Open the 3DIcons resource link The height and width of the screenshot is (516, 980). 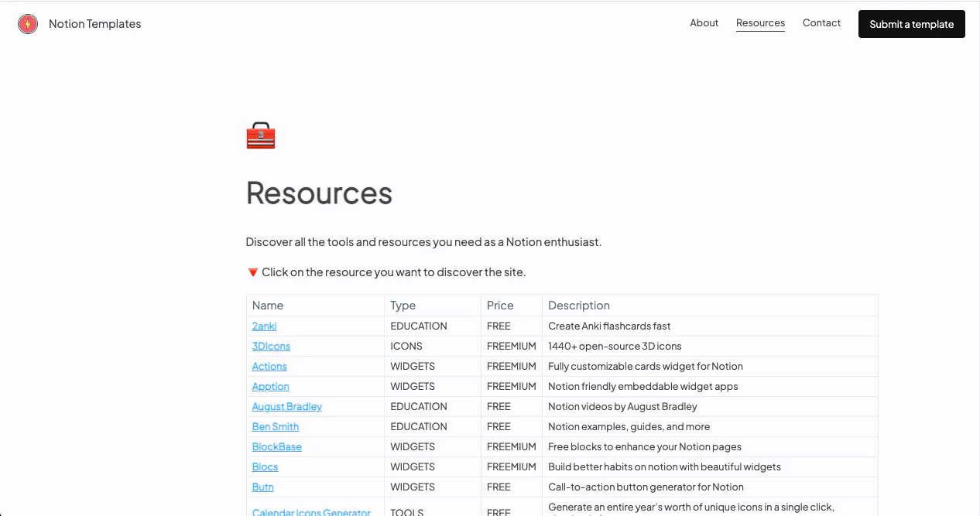271,346
